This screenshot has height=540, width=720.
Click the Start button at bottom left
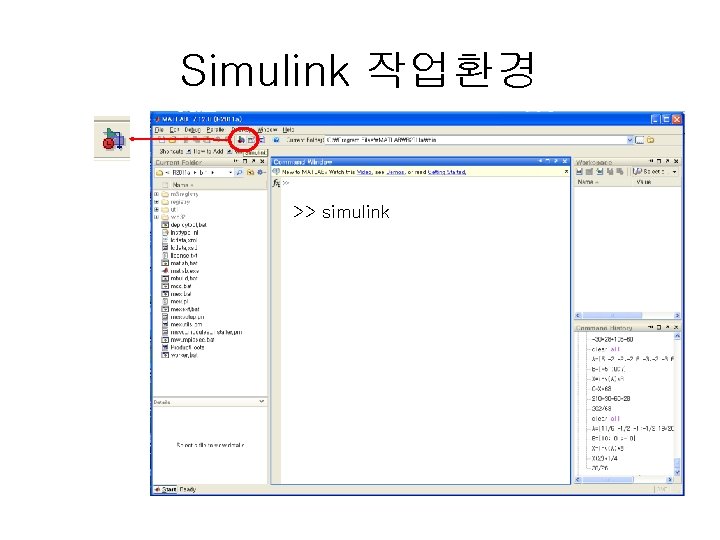coord(165,489)
